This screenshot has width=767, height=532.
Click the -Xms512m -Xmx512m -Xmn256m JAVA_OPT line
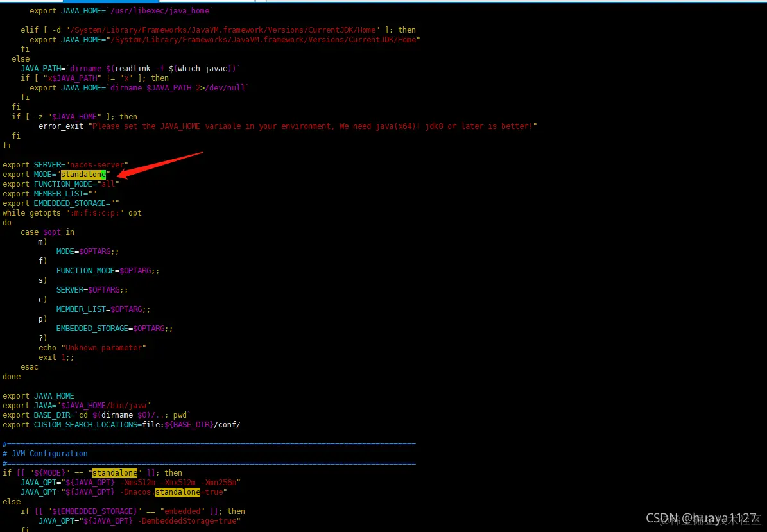[x=130, y=483]
